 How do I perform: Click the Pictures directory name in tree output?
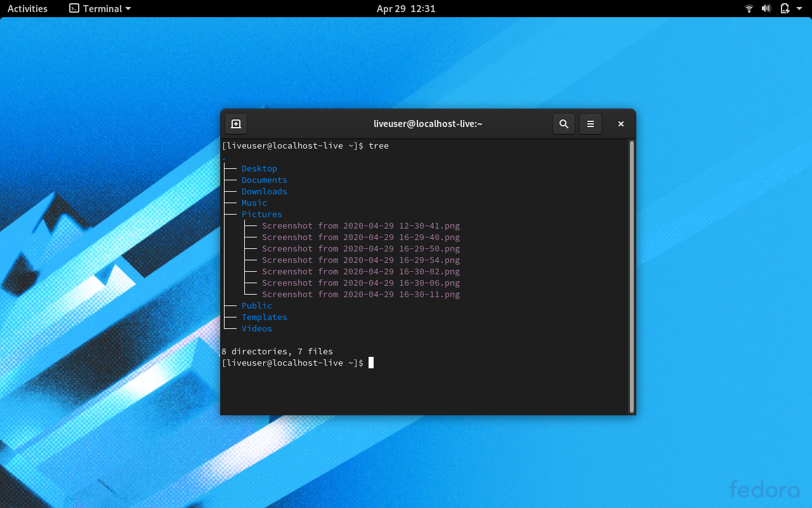click(x=261, y=214)
